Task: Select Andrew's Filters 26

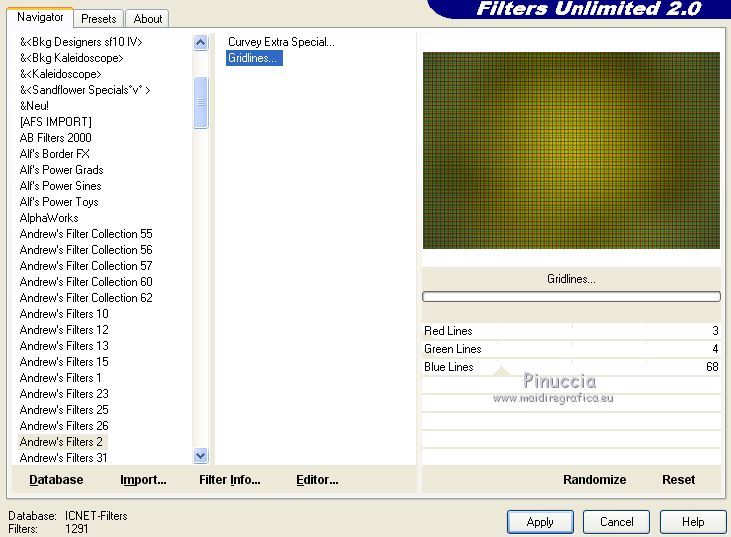Action: click(x=64, y=426)
